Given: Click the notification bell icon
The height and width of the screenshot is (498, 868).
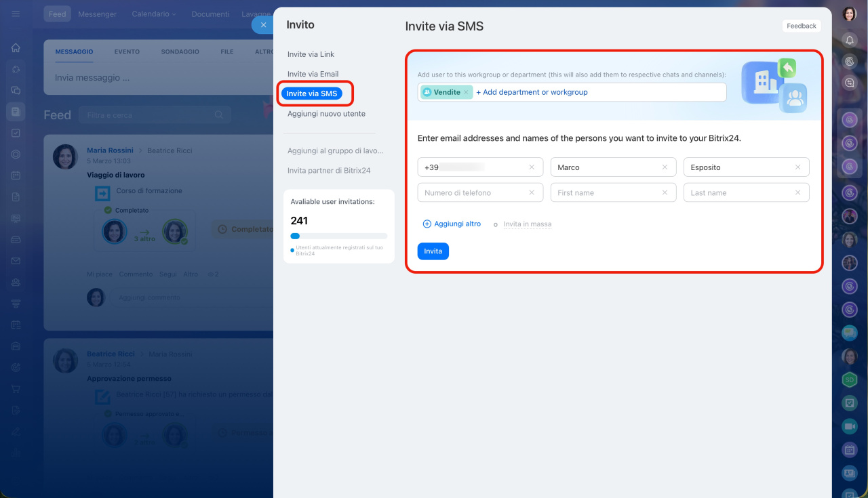Looking at the screenshot, I should (x=850, y=41).
